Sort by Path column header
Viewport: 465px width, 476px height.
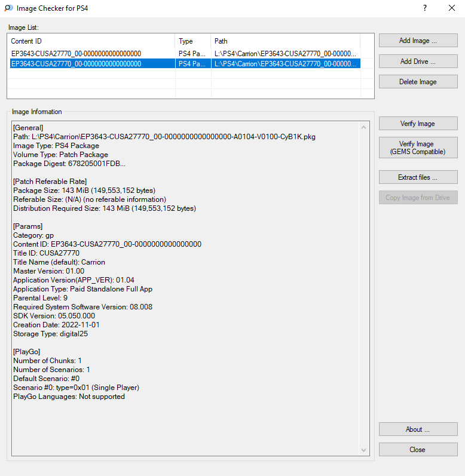[286, 41]
